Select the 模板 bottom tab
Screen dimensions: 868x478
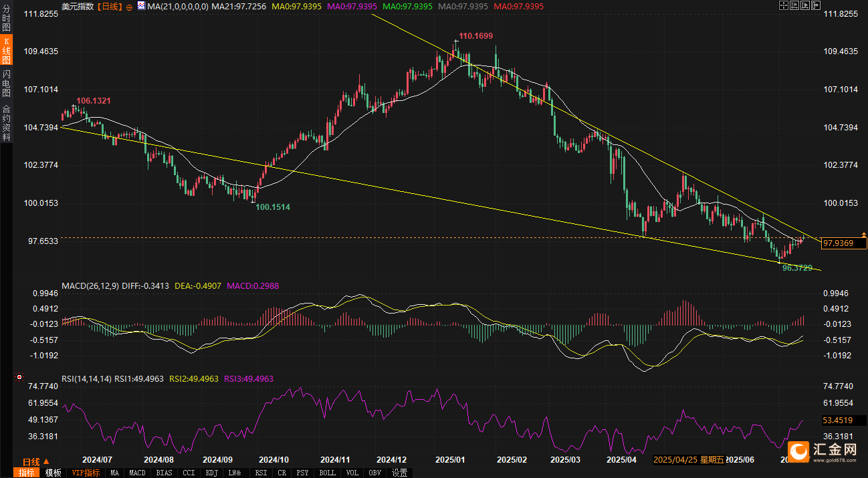tap(53, 473)
